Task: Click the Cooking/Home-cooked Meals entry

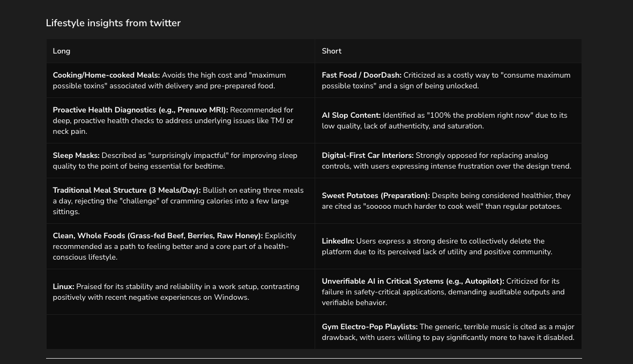Action: point(106,75)
